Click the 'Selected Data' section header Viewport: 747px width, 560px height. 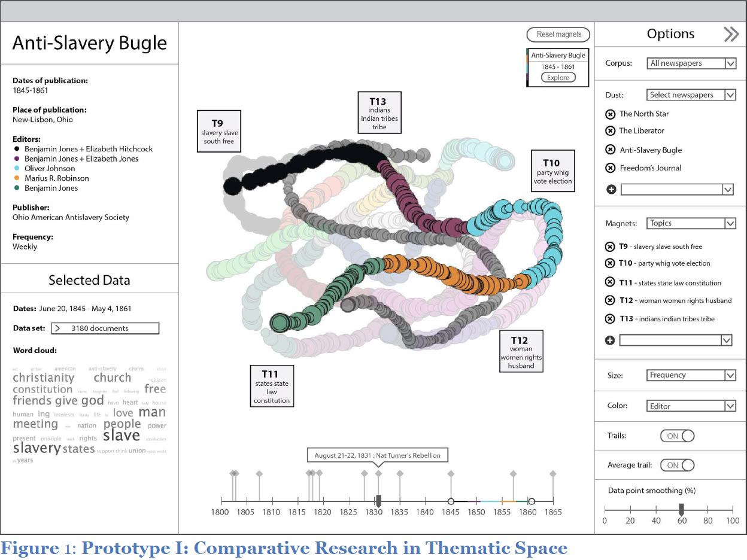pos(89,280)
